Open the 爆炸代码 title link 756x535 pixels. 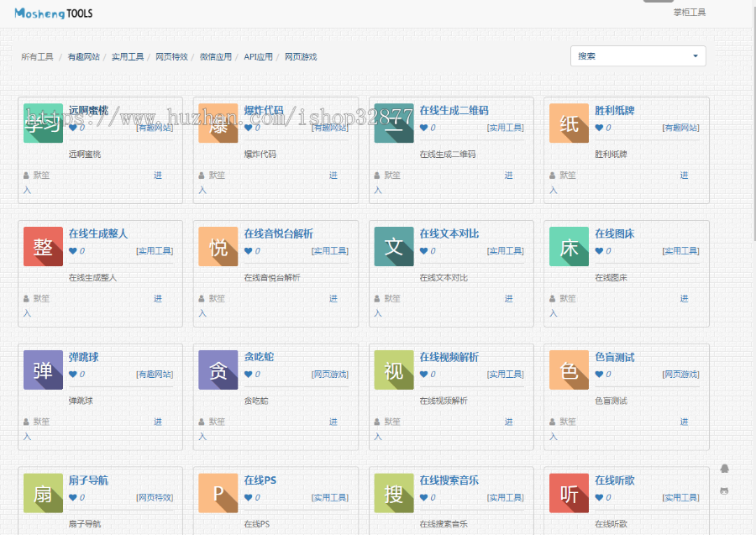264,110
